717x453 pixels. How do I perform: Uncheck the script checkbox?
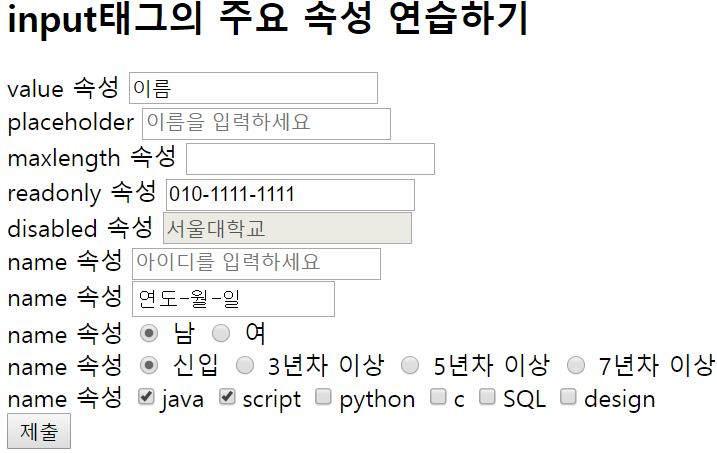click(x=227, y=397)
